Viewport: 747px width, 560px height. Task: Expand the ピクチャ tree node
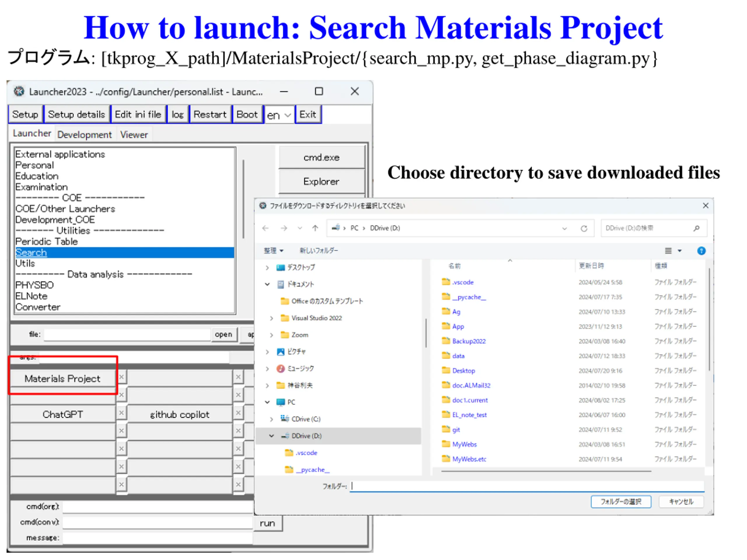(267, 352)
